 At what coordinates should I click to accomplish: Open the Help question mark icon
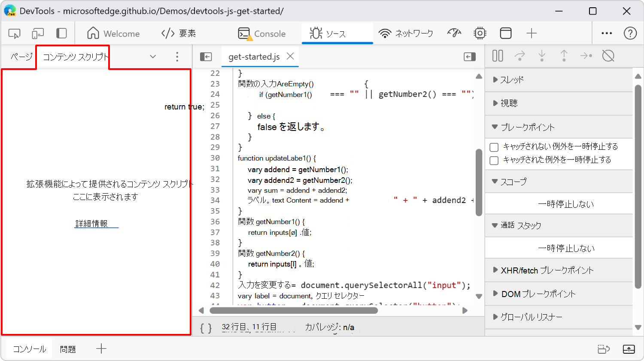point(630,33)
